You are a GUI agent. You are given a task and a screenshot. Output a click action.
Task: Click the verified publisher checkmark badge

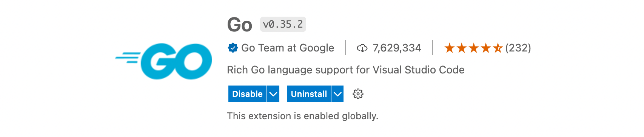[233, 48]
